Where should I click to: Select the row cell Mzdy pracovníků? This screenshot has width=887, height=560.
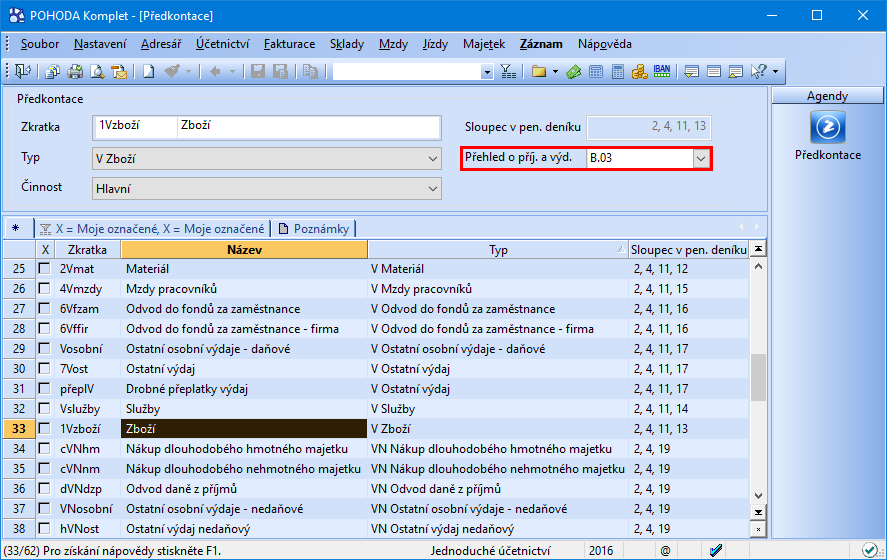(x=244, y=288)
